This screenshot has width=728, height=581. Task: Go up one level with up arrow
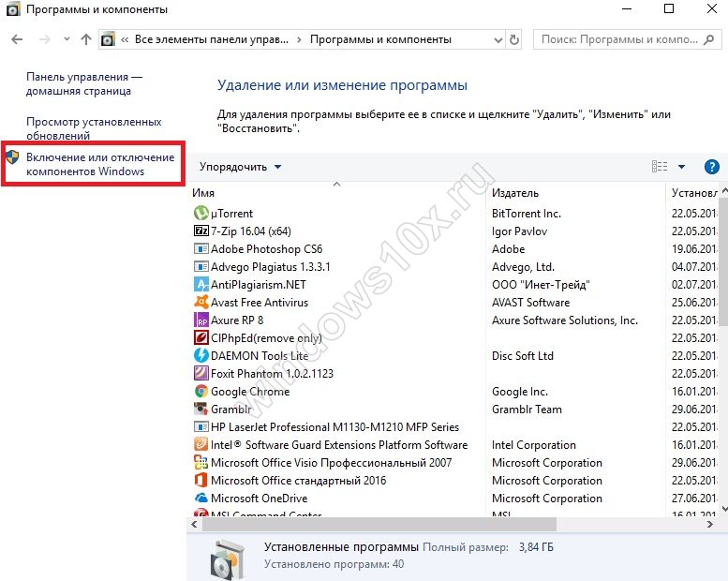[86, 39]
